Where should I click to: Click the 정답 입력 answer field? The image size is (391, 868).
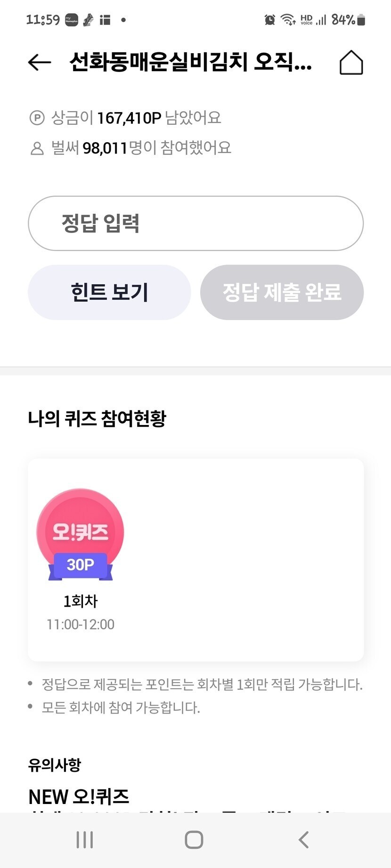click(x=195, y=223)
